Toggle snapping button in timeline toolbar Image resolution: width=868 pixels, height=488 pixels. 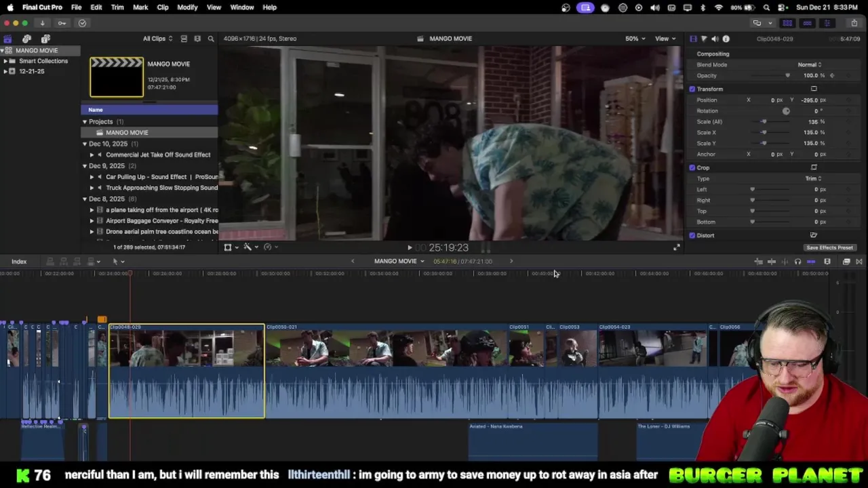811,262
